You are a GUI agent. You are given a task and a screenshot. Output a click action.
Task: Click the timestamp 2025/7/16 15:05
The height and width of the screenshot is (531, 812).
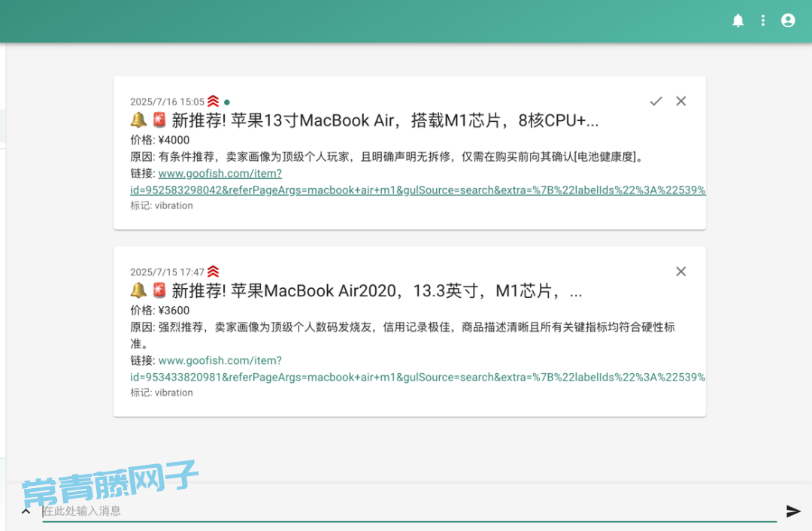click(x=167, y=102)
